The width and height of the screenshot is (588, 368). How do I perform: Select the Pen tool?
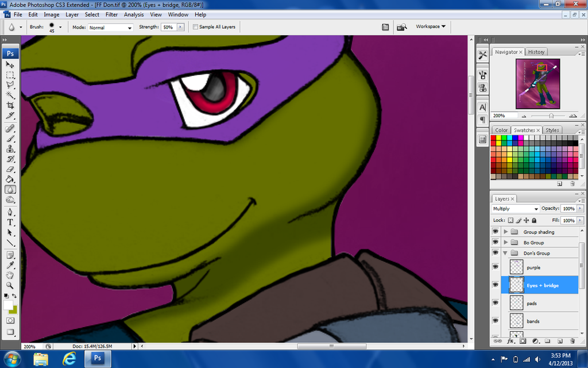tap(10, 213)
